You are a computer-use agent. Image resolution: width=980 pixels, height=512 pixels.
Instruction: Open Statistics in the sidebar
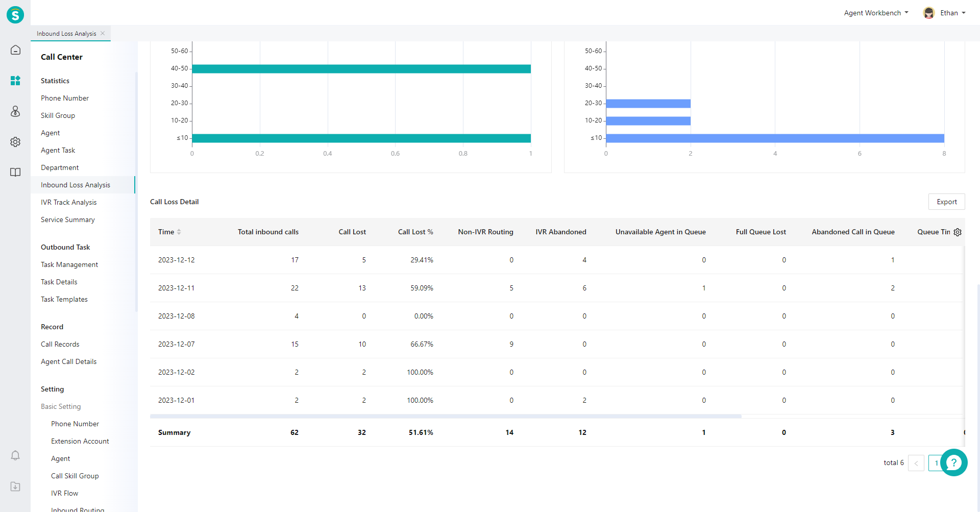pos(55,81)
